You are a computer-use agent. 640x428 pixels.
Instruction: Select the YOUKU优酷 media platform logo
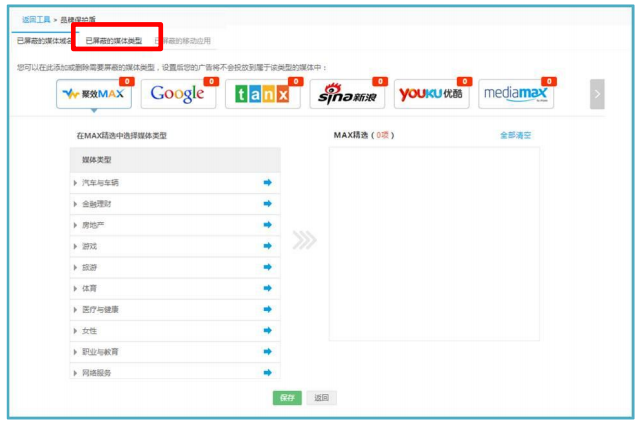[x=432, y=94]
